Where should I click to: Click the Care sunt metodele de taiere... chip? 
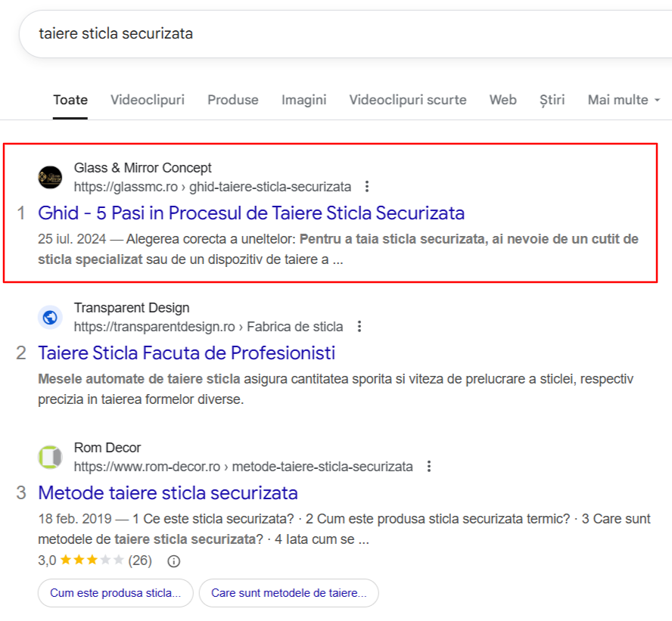(289, 593)
